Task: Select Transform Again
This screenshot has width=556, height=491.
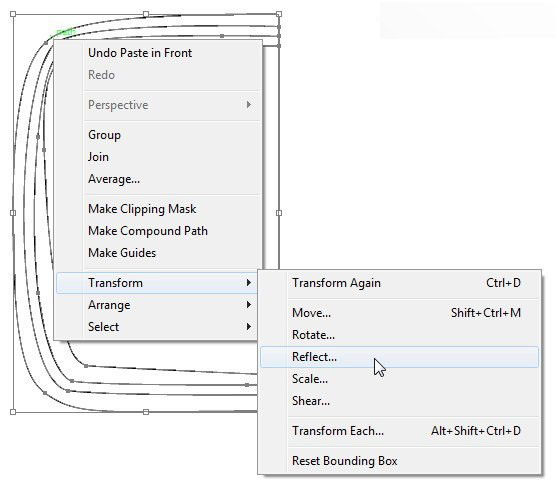Action: point(399,283)
